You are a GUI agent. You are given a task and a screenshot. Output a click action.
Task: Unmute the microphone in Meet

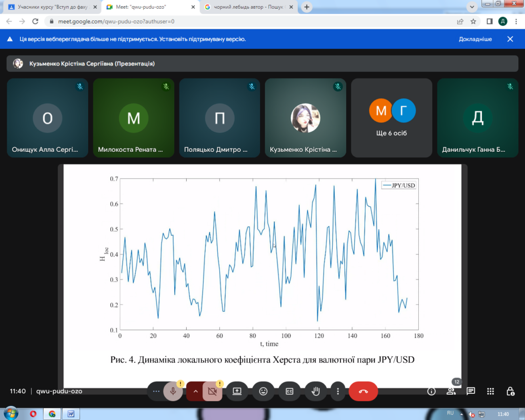click(x=173, y=391)
